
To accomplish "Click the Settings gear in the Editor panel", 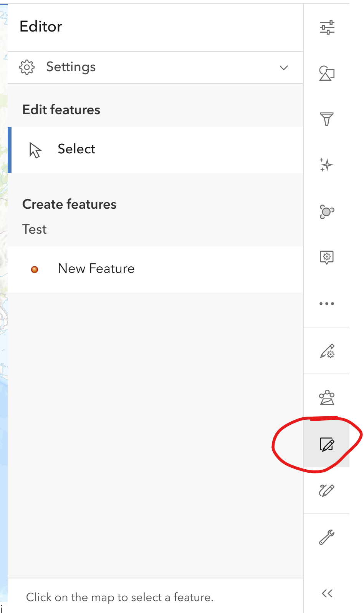I will pos(26,67).
